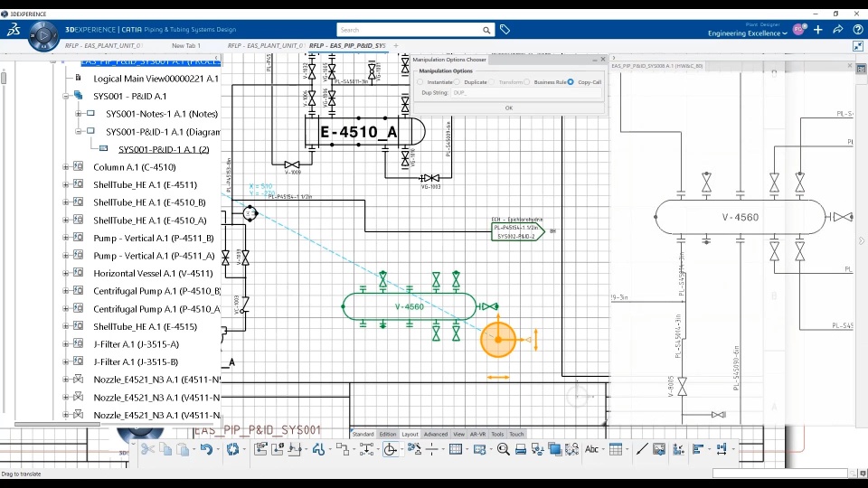
Task: Switch to the Advanced toolbar tab
Action: [436, 435]
